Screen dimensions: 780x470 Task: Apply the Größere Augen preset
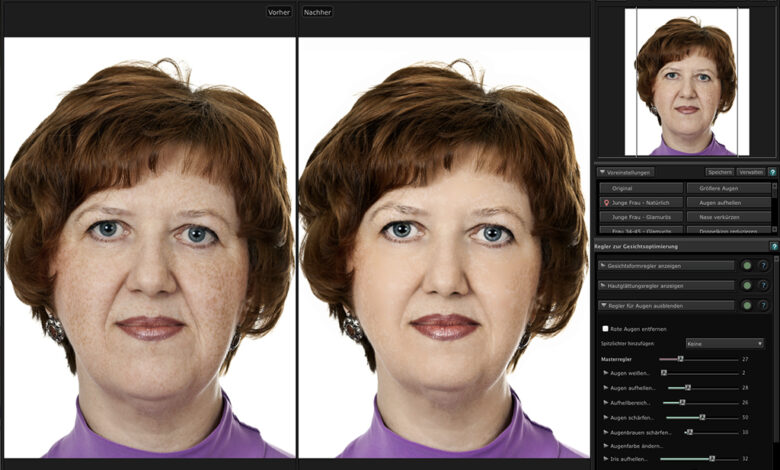pyautogui.click(x=728, y=188)
